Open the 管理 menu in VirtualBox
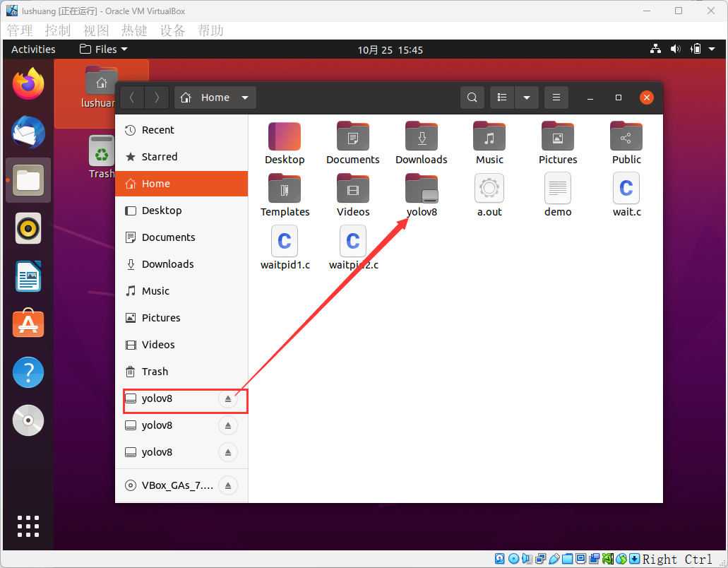 coord(20,30)
